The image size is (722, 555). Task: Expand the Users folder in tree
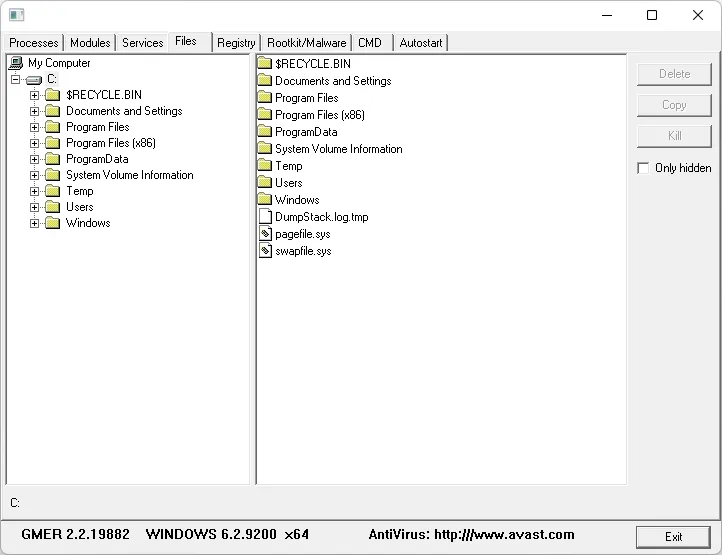tap(35, 207)
